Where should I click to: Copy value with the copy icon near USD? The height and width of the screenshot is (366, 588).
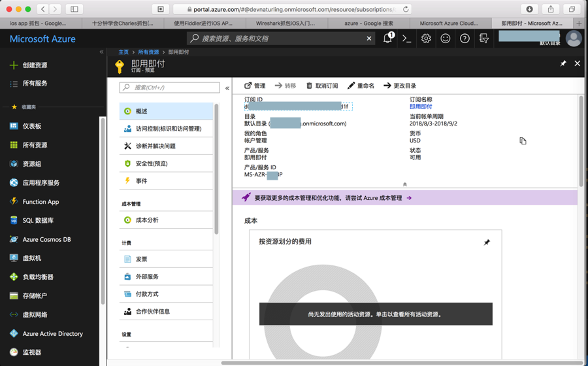[x=523, y=141]
